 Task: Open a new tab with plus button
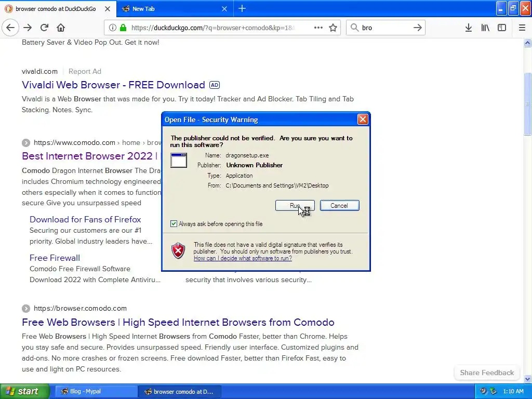242,8
